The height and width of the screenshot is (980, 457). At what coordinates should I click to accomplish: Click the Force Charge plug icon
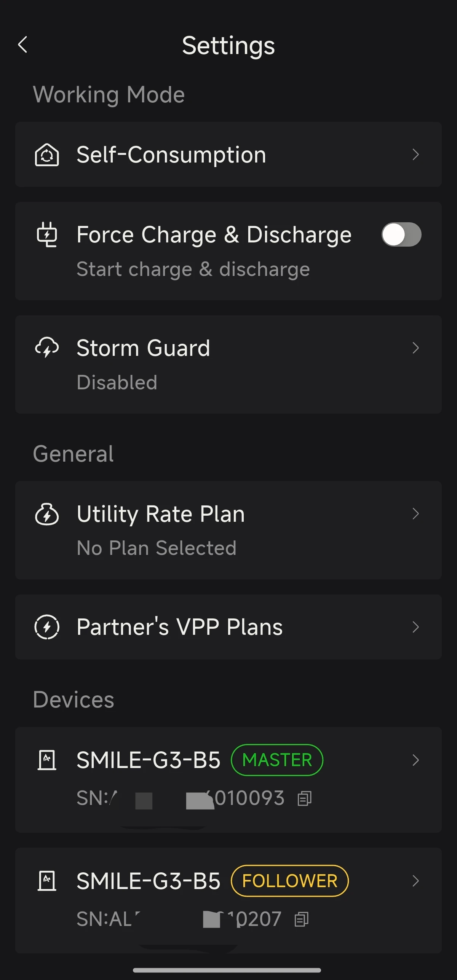47,234
